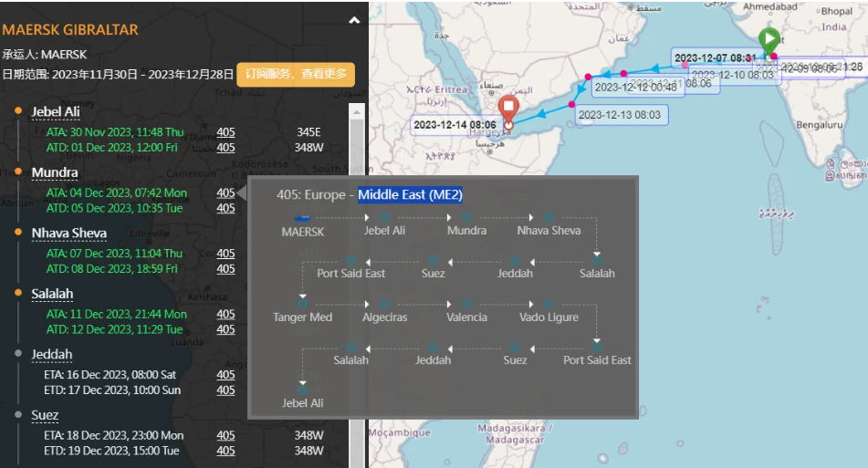Collapse the MAERSK GIBRALTAR panel with up chevron
The image size is (868, 468).
tap(354, 20)
